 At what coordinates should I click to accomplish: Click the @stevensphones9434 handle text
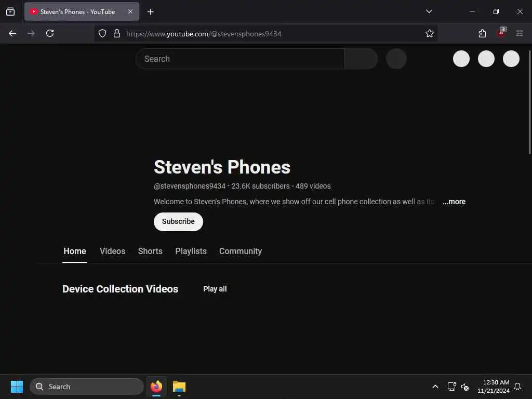tap(189, 186)
